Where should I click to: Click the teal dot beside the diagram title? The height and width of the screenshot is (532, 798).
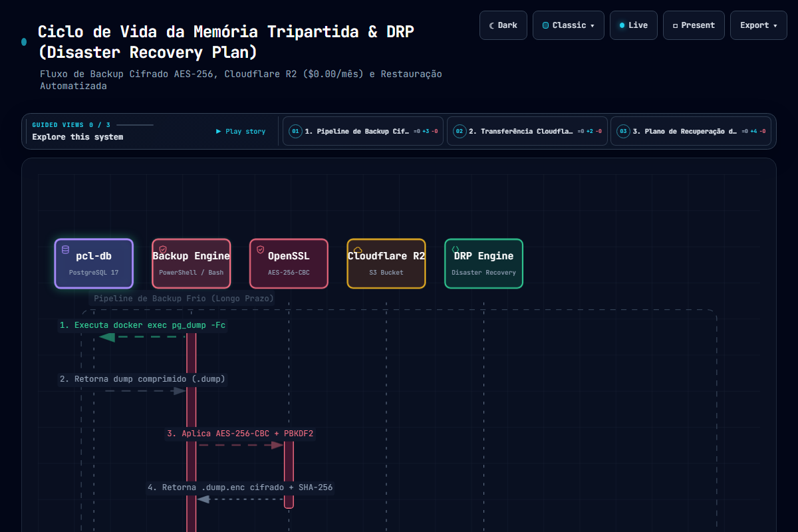(24, 42)
